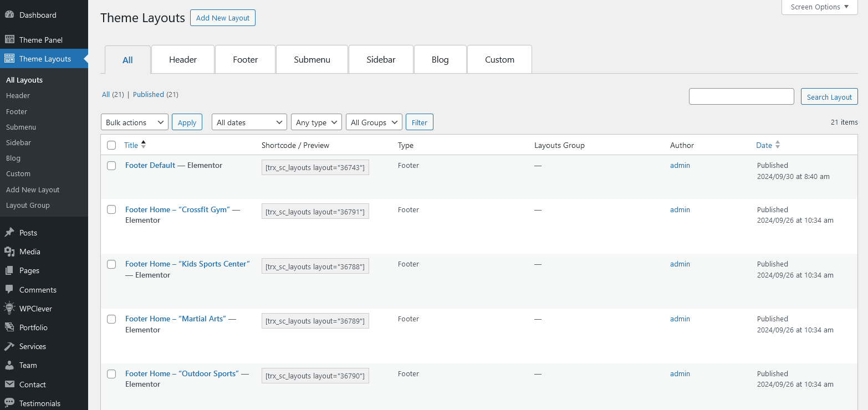Click the Testimonials icon in sidebar

9,403
